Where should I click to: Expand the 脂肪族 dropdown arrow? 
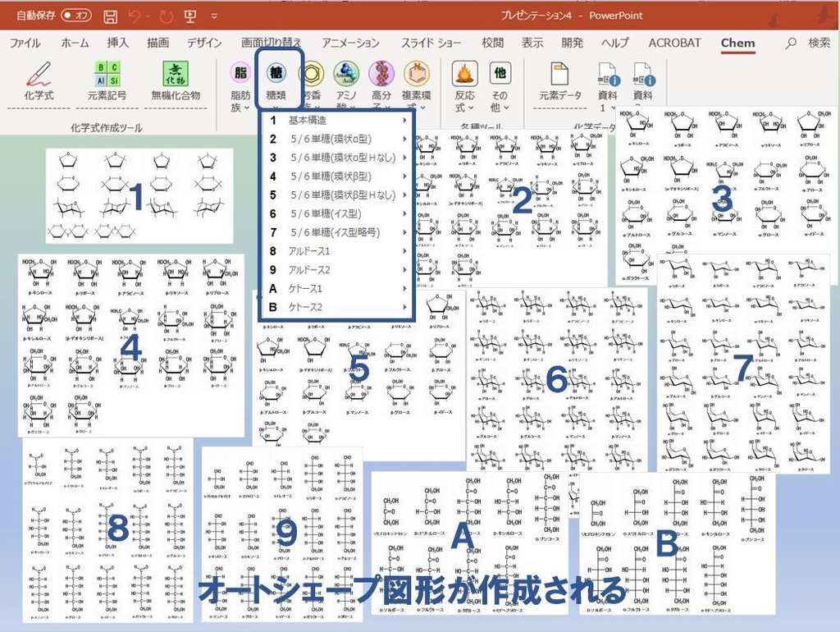point(247,108)
